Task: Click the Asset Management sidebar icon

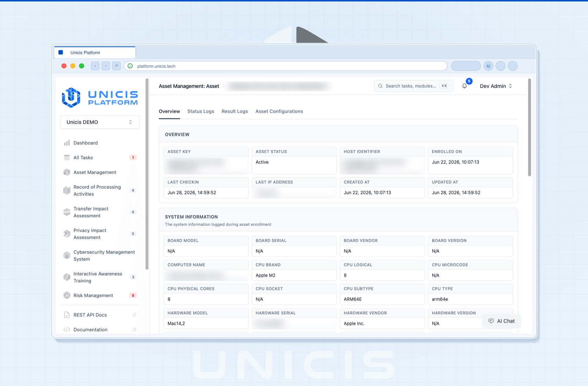Action: tap(67, 172)
